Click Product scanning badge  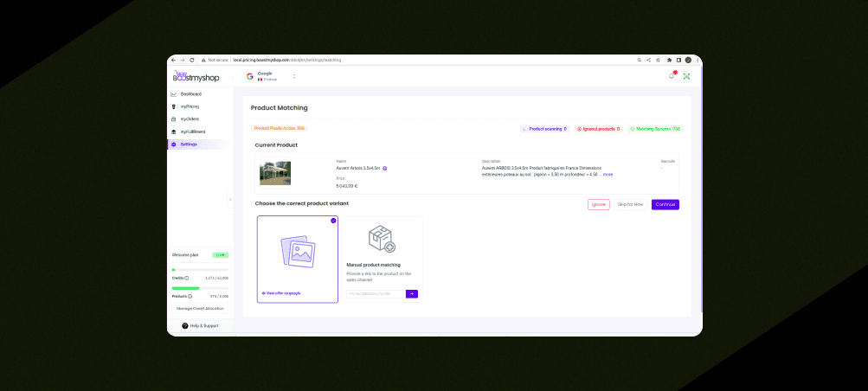pyautogui.click(x=544, y=129)
